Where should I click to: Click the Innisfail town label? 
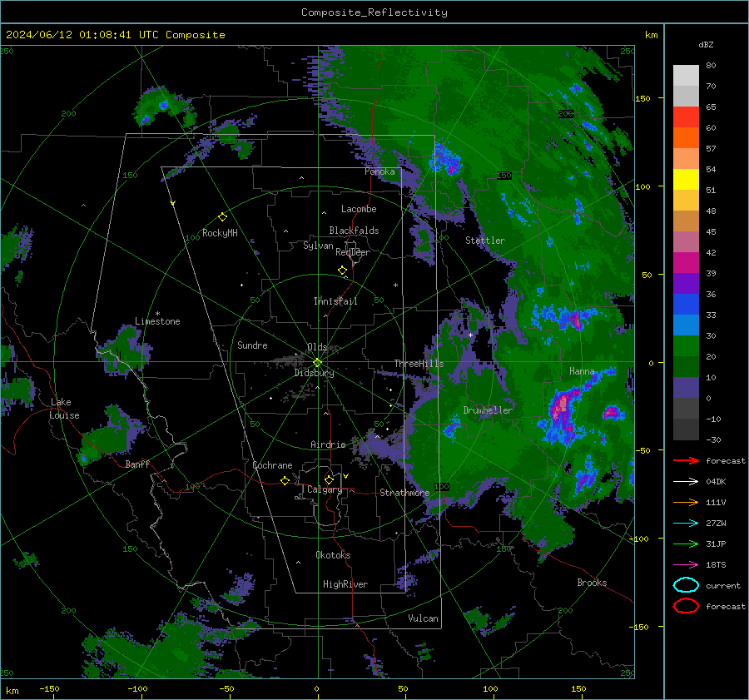click(x=335, y=301)
